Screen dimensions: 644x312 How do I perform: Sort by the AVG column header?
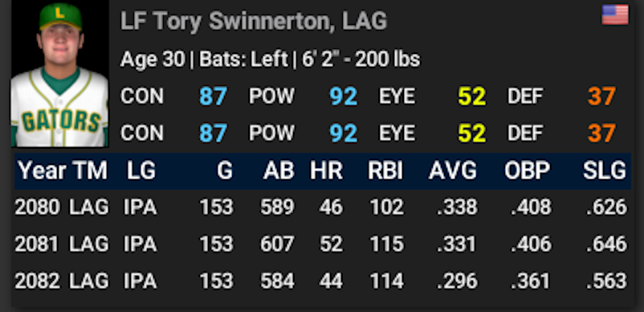(453, 170)
